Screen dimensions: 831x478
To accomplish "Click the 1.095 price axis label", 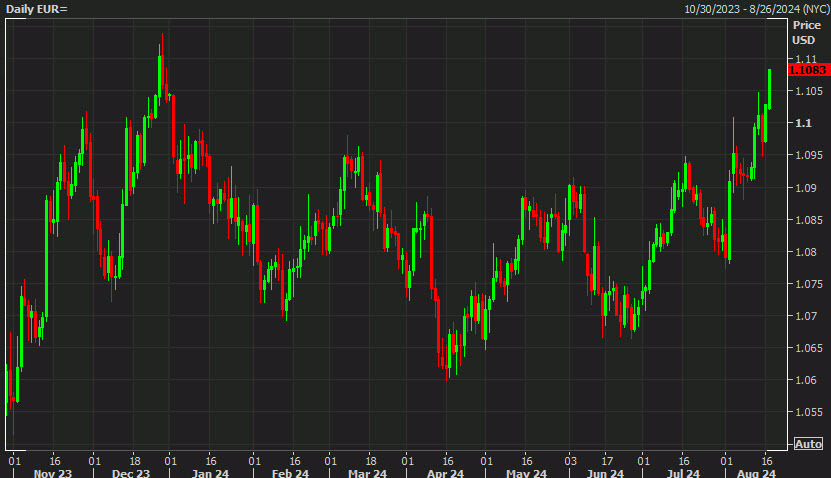I will pyautogui.click(x=809, y=155).
